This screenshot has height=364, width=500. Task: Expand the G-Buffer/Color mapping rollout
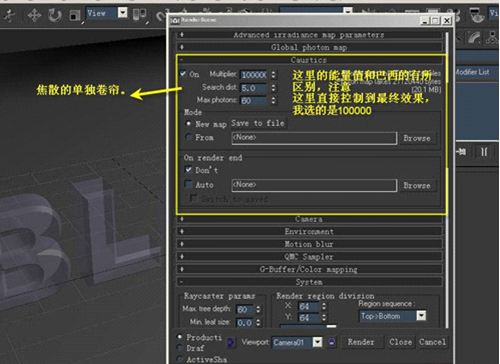tap(309, 269)
